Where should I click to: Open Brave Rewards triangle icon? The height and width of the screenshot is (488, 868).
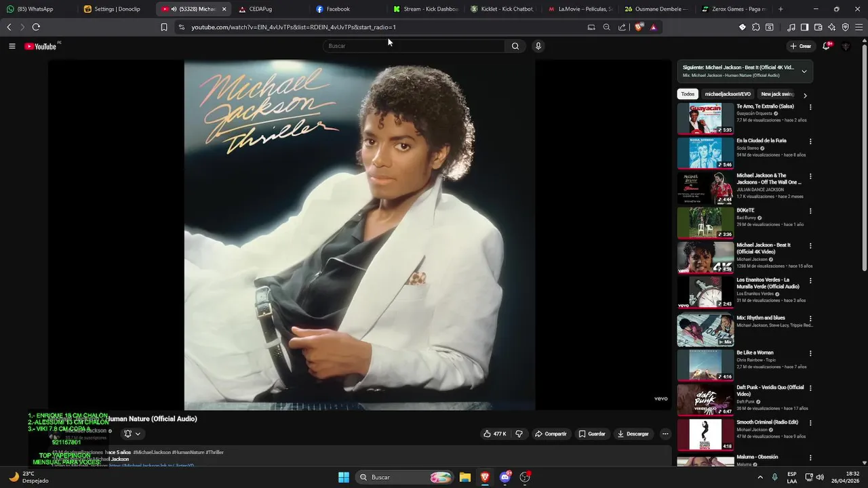[x=653, y=27]
